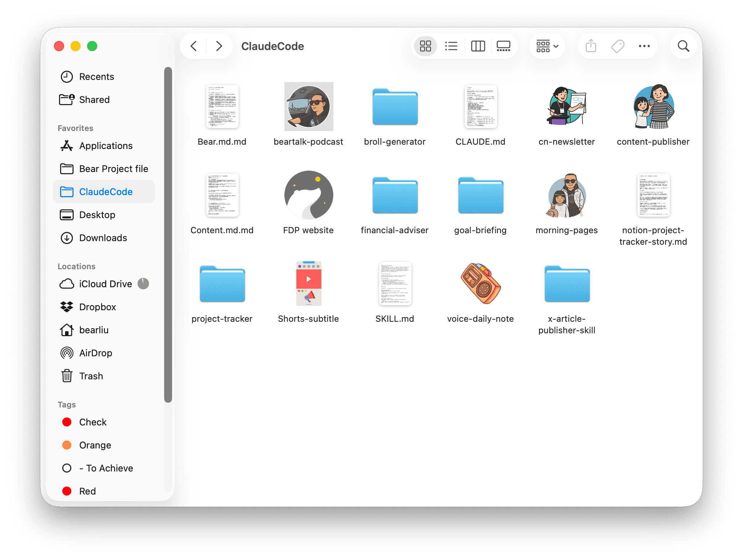Open the group-by dropdown menu
This screenshot has height=560, width=743.
click(x=547, y=46)
